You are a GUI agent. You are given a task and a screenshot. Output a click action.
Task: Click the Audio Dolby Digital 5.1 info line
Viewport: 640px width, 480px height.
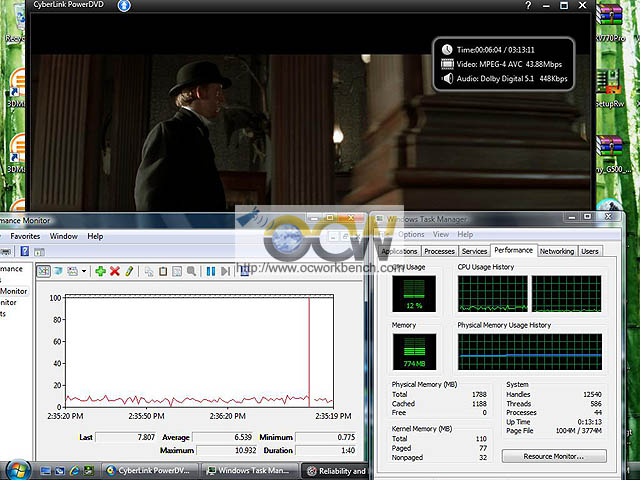tap(504, 78)
